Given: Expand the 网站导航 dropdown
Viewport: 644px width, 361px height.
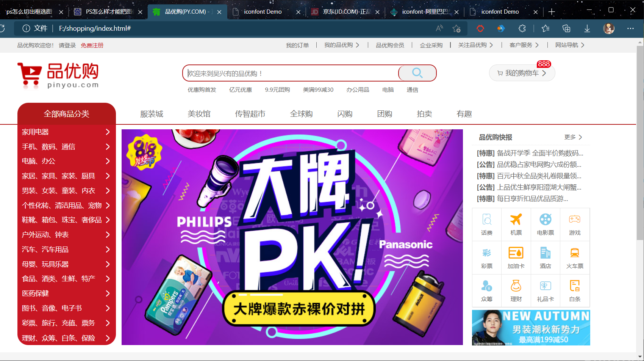Looking at the screenshot, I should click(x=569, y=45).
